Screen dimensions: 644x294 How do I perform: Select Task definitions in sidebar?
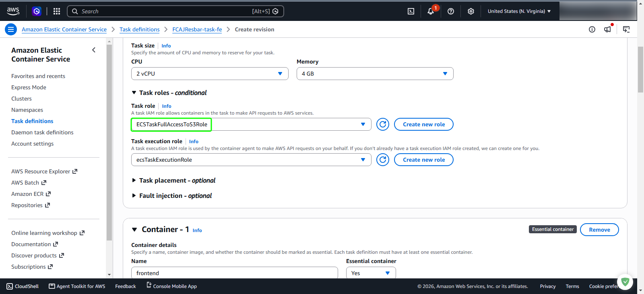[x=32, y=121]
